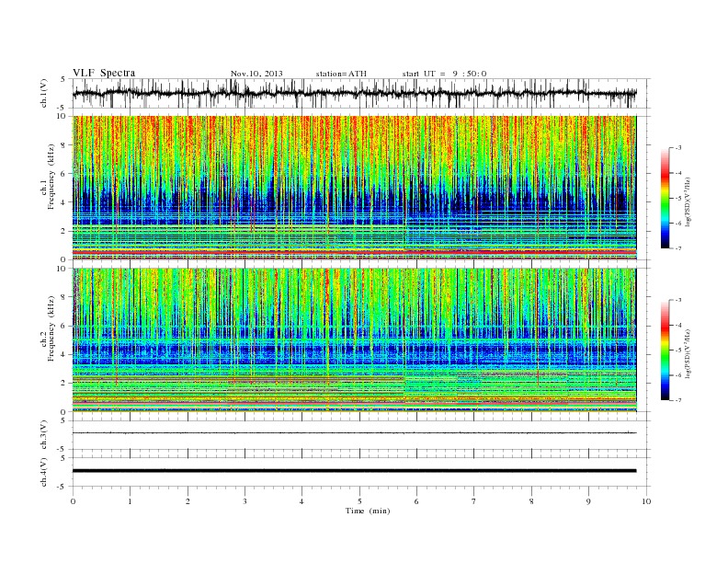The image size is (728, 563).
Task: Click time axis tick label "1"
Action: 130,501
